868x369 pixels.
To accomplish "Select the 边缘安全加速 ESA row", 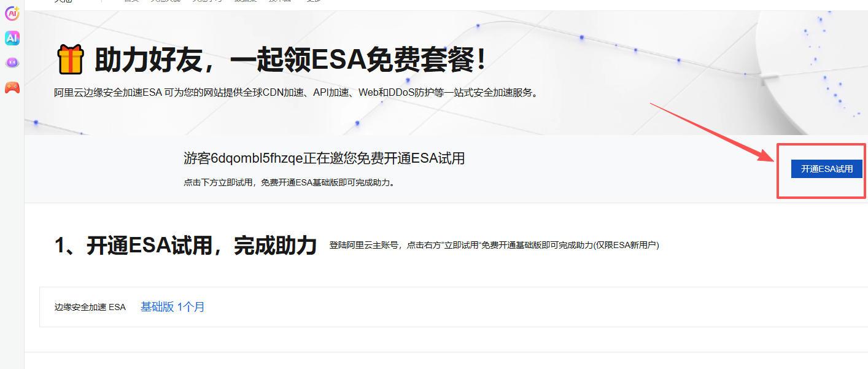I will coord(90,307).
